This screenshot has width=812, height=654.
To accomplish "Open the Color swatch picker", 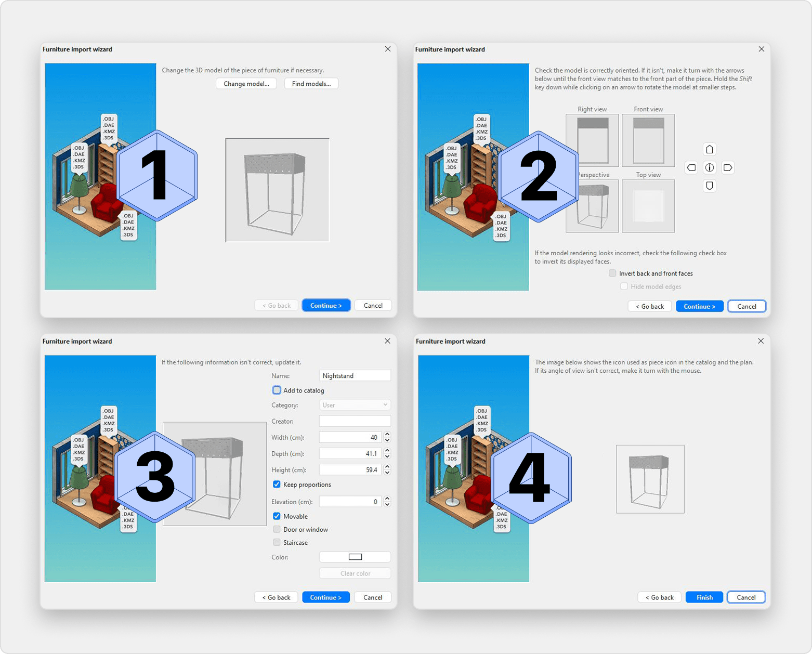I will 355,557.
